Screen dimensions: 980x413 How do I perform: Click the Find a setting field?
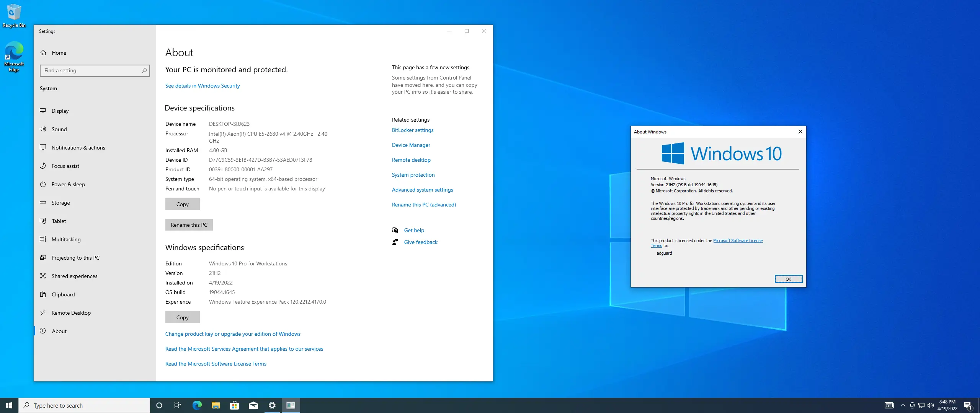92,70
